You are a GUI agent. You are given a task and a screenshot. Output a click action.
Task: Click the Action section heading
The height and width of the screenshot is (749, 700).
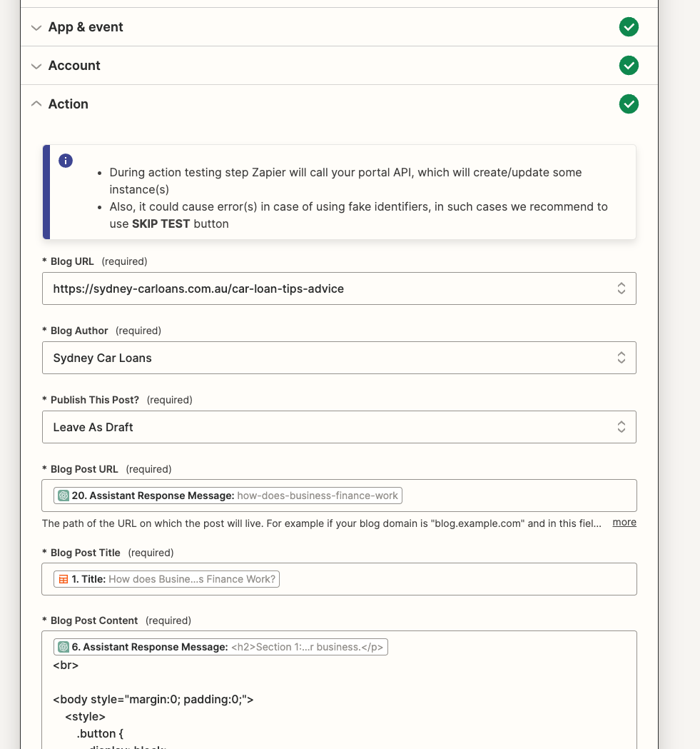[x=69, y=104]
